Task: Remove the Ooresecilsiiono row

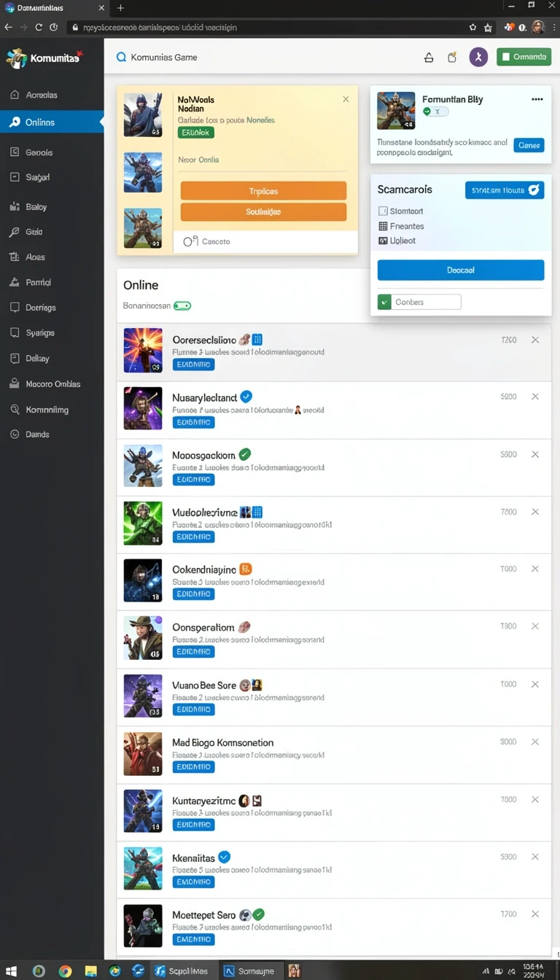Action: pyautogui.click(x=535, y=340)
